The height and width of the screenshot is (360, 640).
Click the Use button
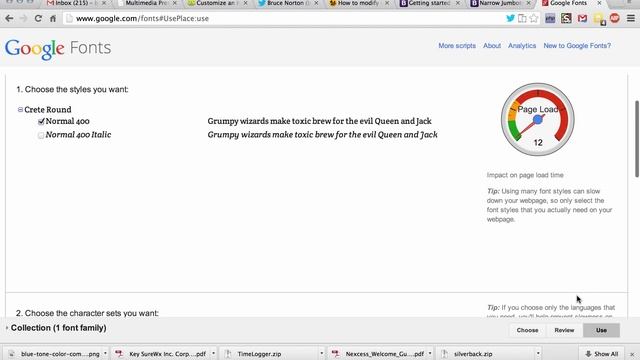pyautogui.click(x=601, y=330)
